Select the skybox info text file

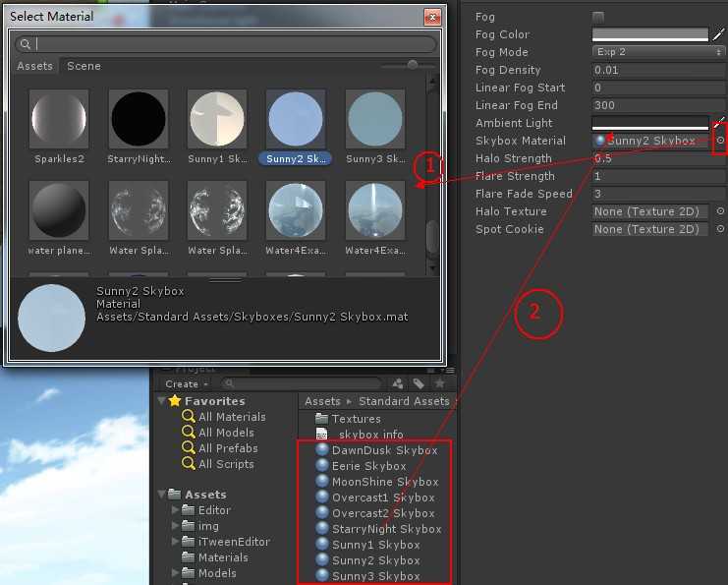click(360, 435)
